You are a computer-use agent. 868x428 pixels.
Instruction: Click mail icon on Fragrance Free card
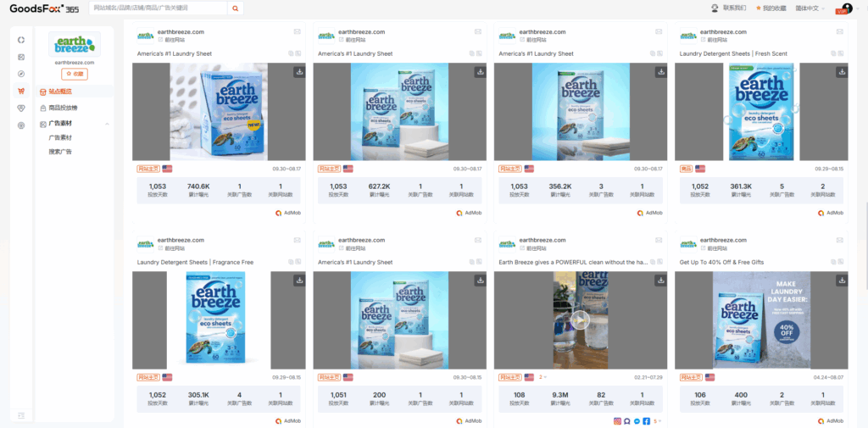coord(298,241)
